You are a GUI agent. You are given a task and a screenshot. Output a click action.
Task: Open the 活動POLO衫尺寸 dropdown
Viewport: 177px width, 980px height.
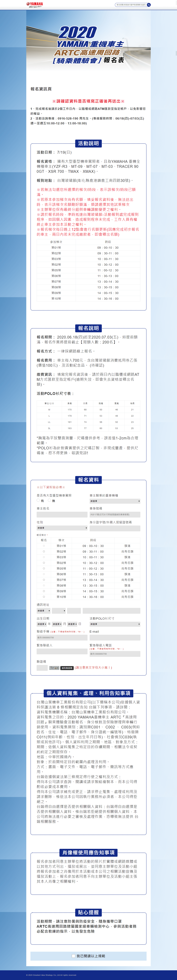[115, 624]
